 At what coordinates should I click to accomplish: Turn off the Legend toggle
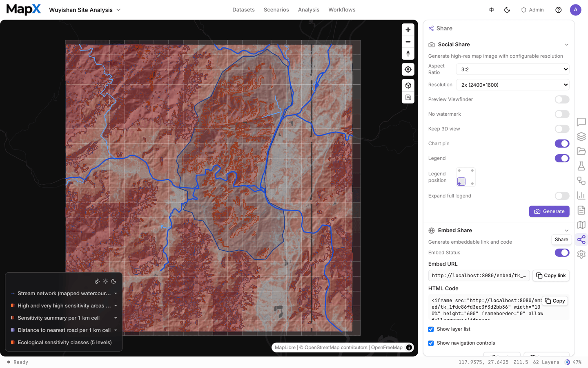(562, 158)
